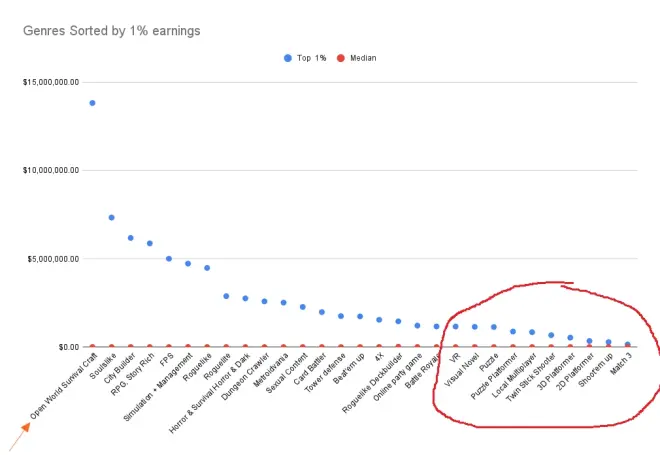Select the $5,000,000.00 axis label

(x=52, y=259)
